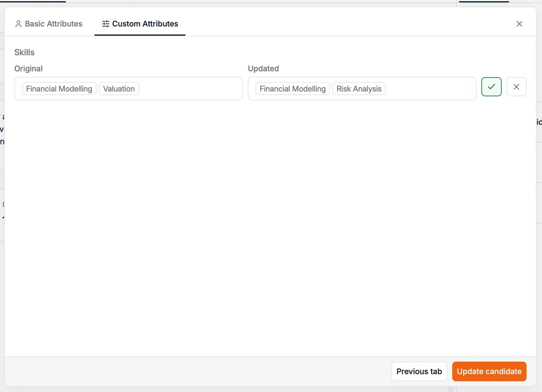Focus the Updated skills input field

click(x=362, y=88)
